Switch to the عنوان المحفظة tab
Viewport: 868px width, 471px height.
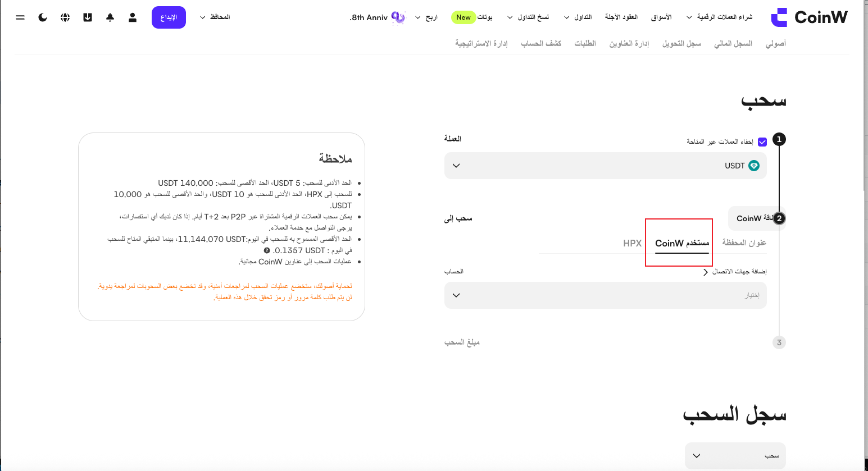(744, 243)
